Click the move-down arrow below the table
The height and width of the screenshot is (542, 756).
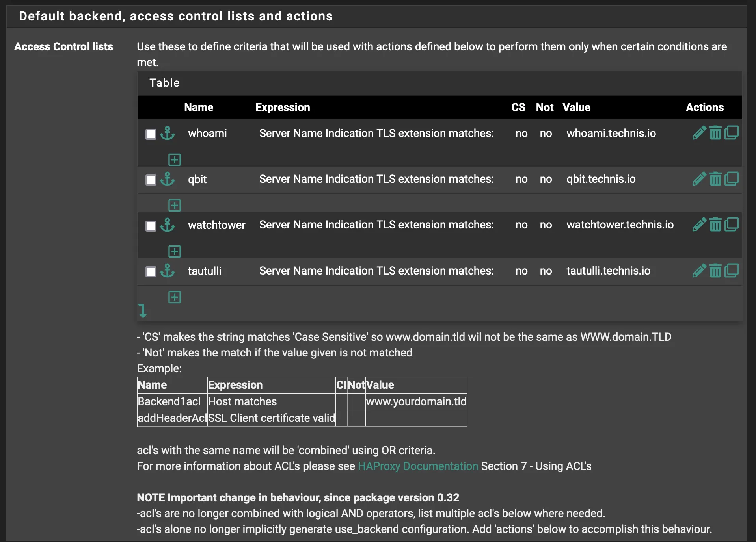[143, 311]
